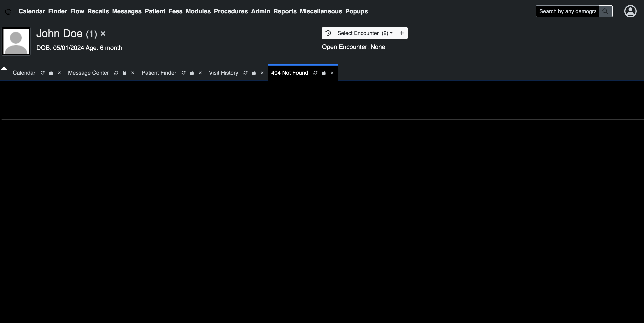The image size is (644, 323).
Task: Refresh the Calendar tab
Action: click(43, 73)
